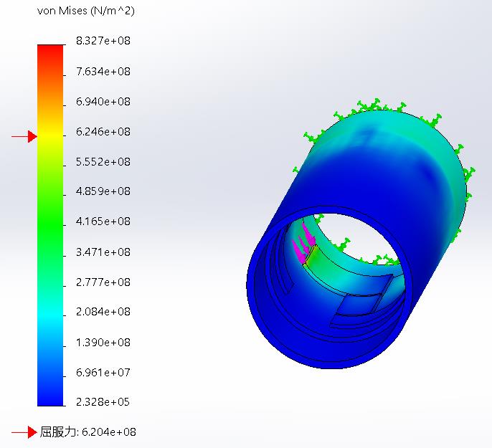Select the legend value 6.246e+08

click(x=103, y=132)
